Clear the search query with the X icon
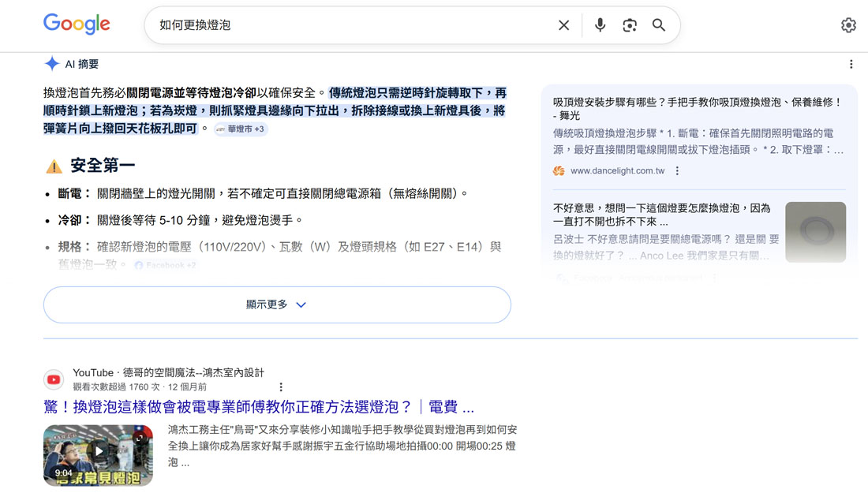The width and height of the screenshot is (868, 493). coord(563,24)
